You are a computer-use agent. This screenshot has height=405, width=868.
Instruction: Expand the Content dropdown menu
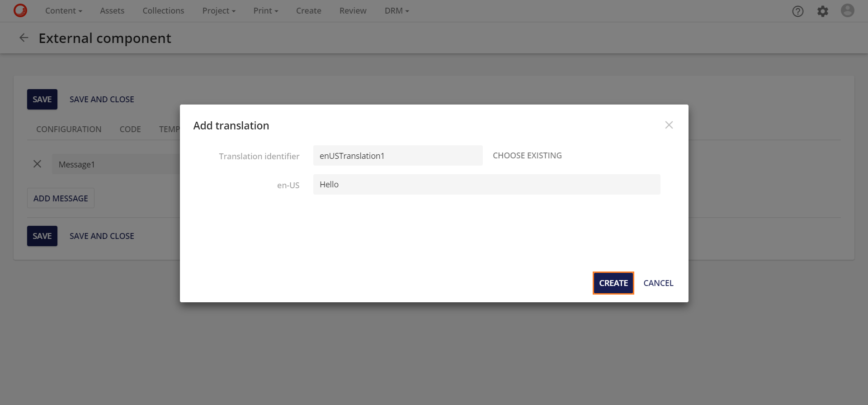[x=64, y=11]
